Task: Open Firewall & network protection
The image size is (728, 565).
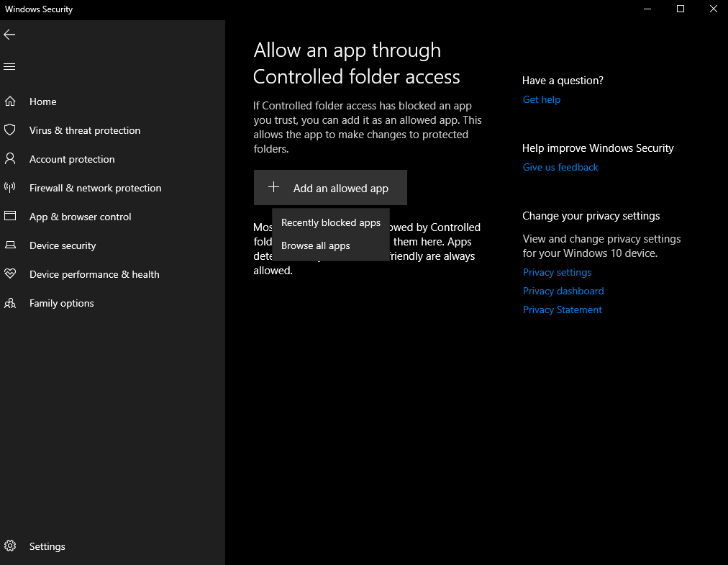Action: click(95, 188)
